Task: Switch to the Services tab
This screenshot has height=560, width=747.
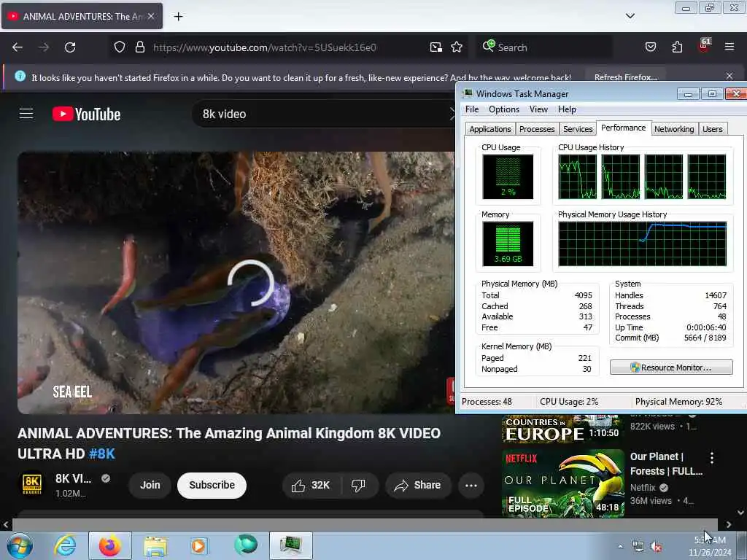Action: point(578,129)
